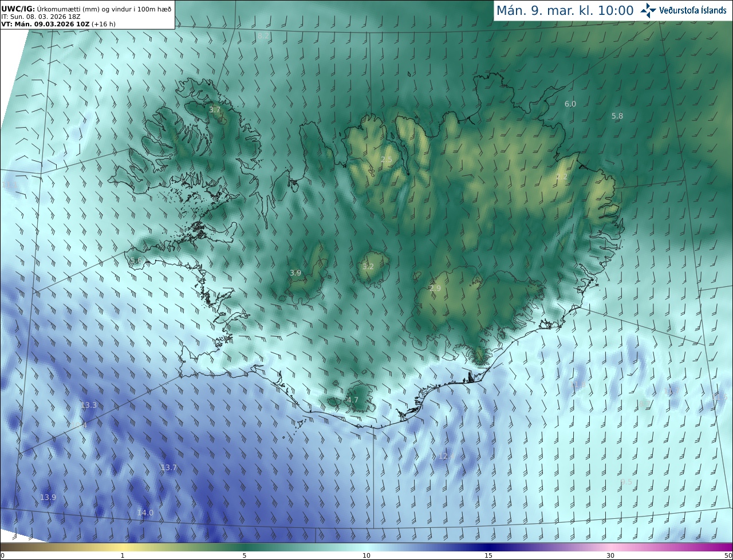
Task: Click the faint 9.5 value in the southeast sea
Action: pyautogui.click(x=626, y=482)
